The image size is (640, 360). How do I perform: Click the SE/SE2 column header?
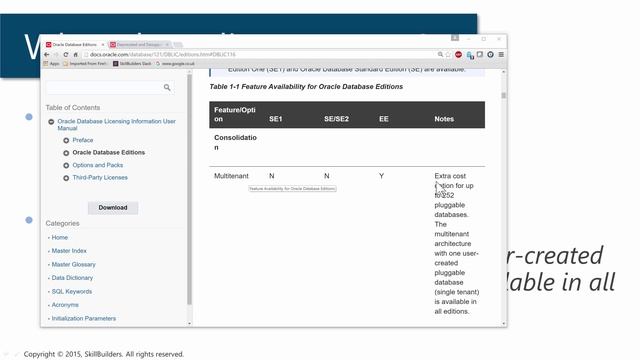tap(336, 119)
